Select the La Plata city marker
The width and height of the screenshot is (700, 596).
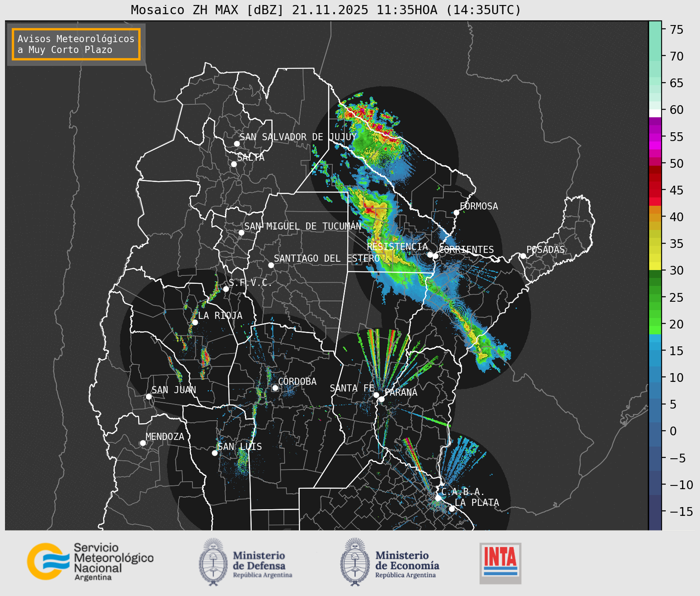[452, 508]
